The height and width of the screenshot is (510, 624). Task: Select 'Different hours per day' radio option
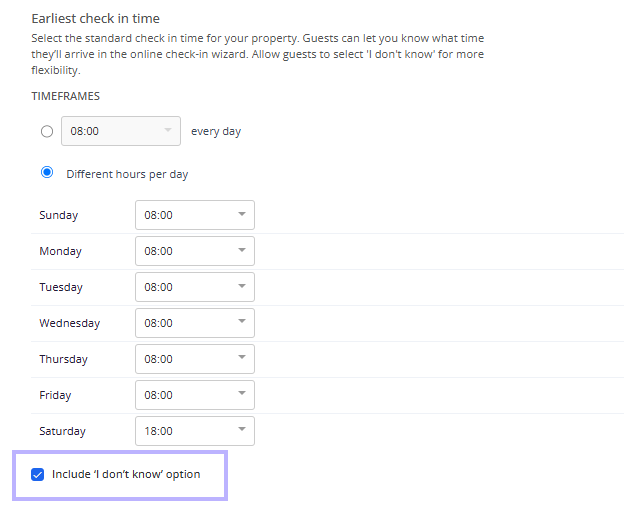[x=47, y=172]
